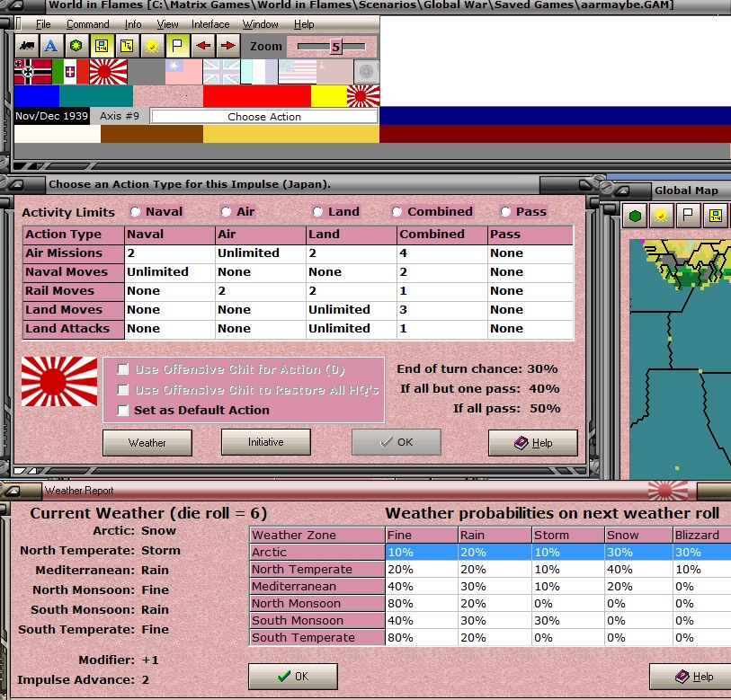The height and width of the screenshot is (700, 731).
Task: Click the green hexagon icon in the main toolbar
Action: click(76, 46)
